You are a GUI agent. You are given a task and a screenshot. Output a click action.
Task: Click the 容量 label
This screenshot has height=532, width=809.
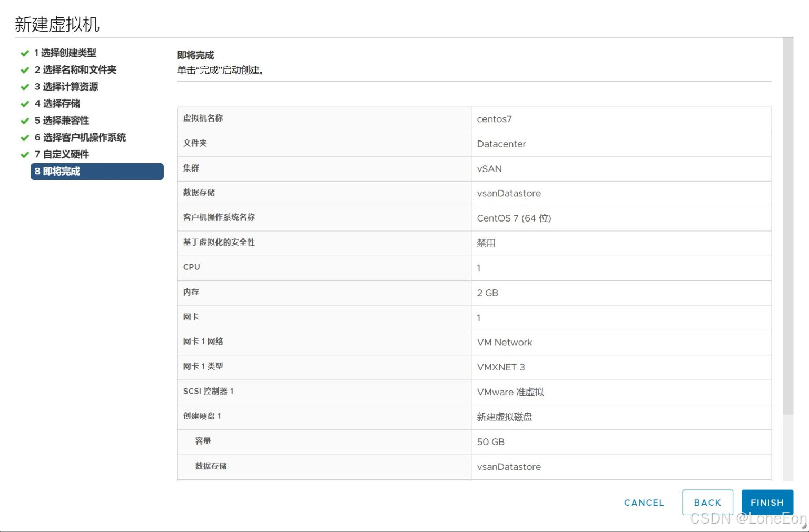203,441
